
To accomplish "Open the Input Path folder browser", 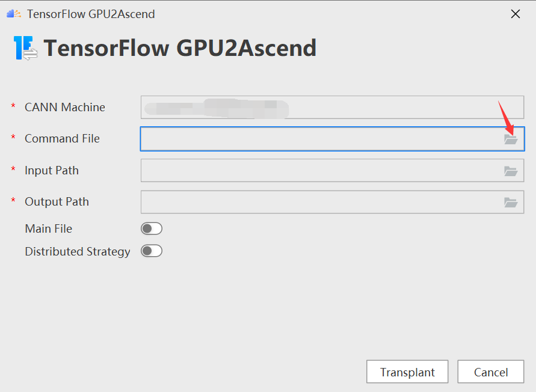I will point(511,171).
